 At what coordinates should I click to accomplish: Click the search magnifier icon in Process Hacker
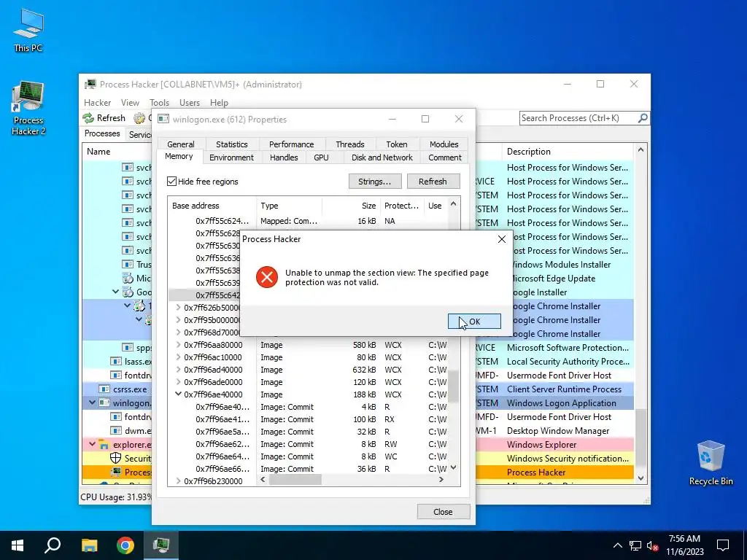pyautogui.click(x=643, y=117)
